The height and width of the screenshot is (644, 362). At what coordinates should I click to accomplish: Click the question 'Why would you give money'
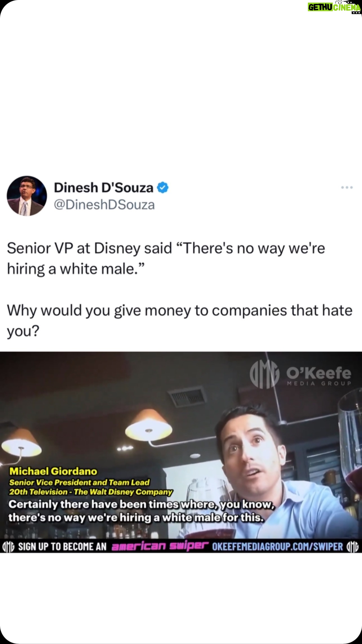pyautogui.click(x=180, y=320)
